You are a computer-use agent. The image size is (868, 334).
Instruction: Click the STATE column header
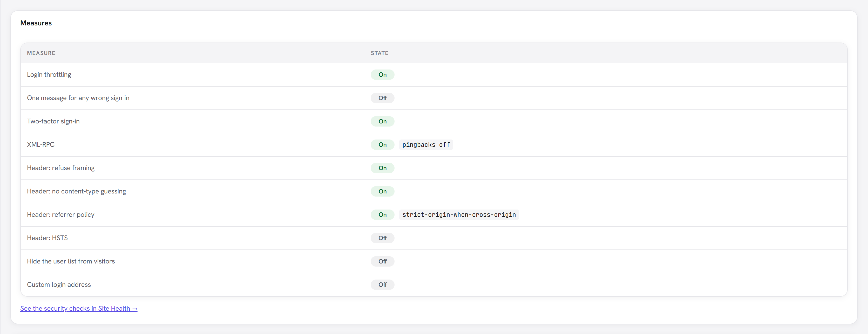[x=379, y=53]
